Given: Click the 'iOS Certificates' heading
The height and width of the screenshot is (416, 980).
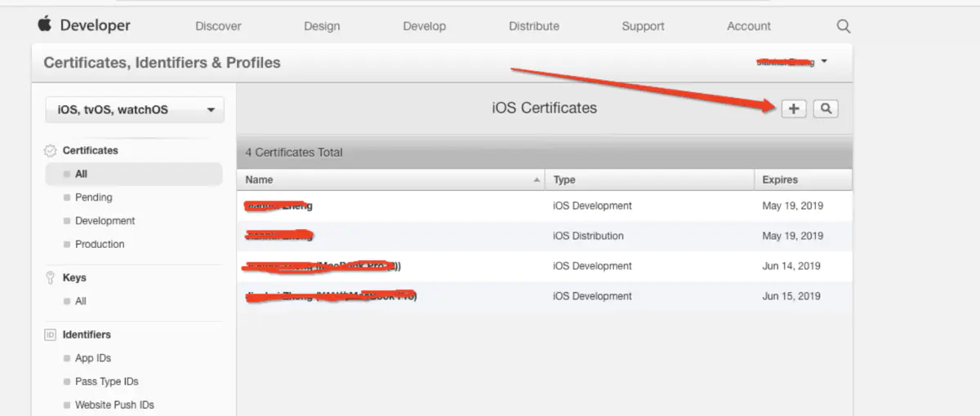Looking at the screenshot, I should click(x=544, y=108).
